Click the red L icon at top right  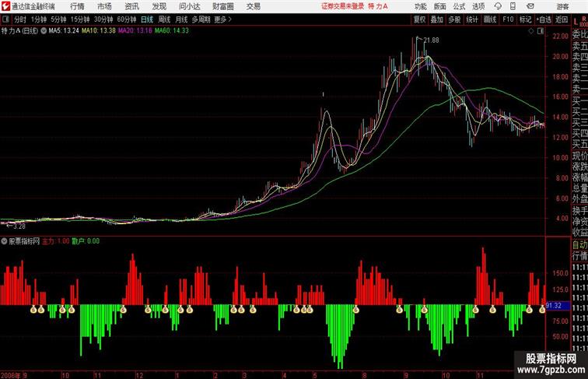(x=576, y=21)
